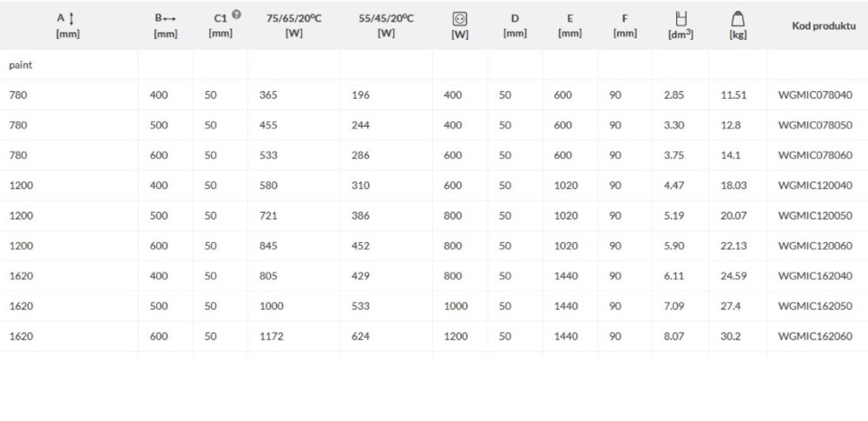This screenshot has width=868, height=421.
Task: Click the 624 W low-temperature output value
Action: coord(360,336)
